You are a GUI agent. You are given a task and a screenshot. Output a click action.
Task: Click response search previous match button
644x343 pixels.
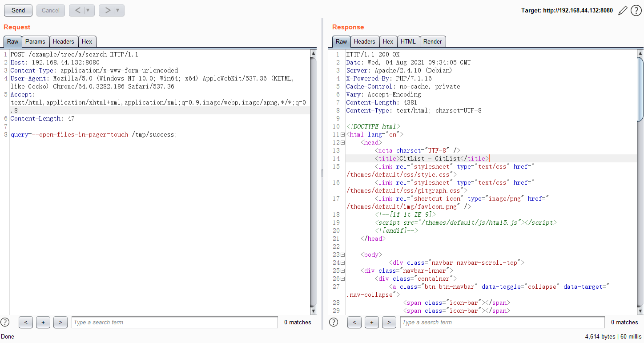pos(354,322)
